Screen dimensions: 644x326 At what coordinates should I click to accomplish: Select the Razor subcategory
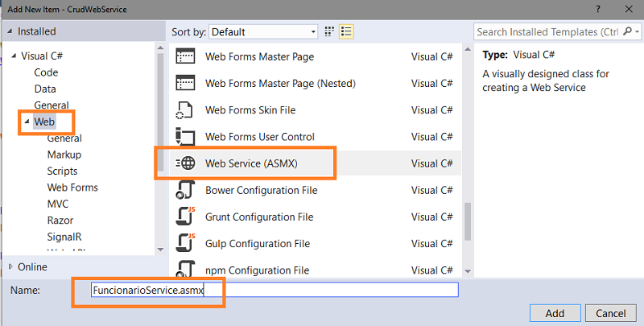click(x=60, y=220)
